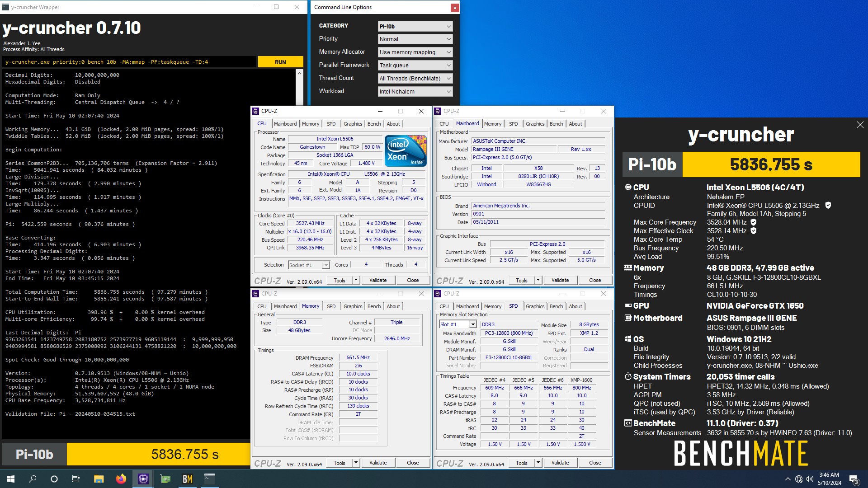Select CPU-Z taskbar icon
Viewport: 868px width, 488px height.
click(x=143, y=479)
